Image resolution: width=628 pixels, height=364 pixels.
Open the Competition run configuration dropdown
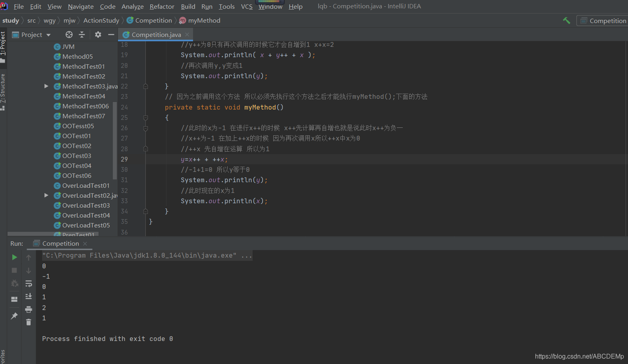tap(603, 21)
